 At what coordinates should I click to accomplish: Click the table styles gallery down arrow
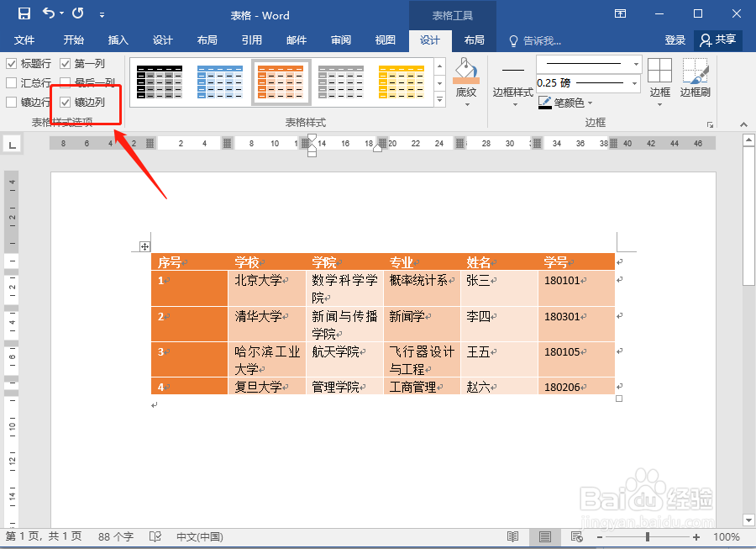439,83
